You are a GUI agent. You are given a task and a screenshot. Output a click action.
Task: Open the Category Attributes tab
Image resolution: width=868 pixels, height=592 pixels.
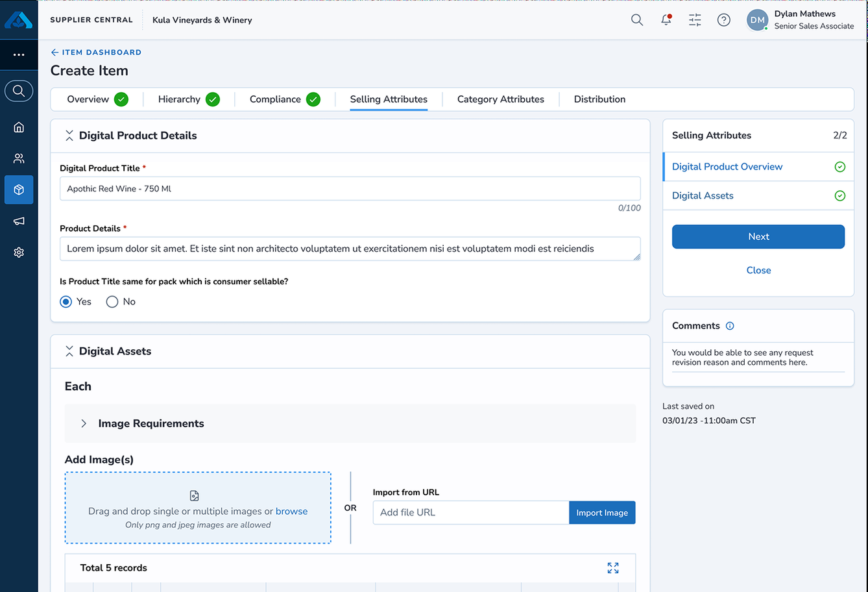[x=501, y=99]
